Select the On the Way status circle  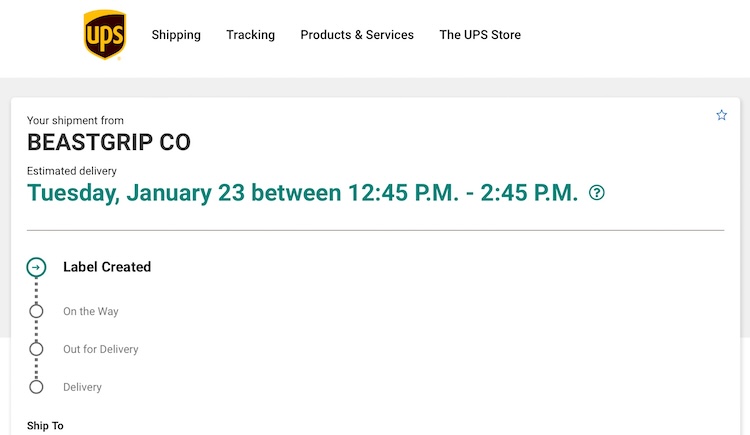[36, 311]
